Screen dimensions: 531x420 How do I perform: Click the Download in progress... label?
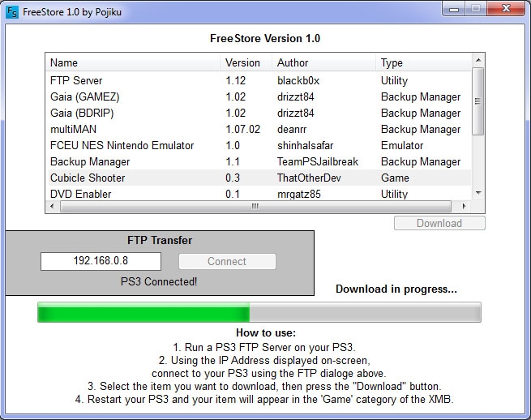pos(396,289)
